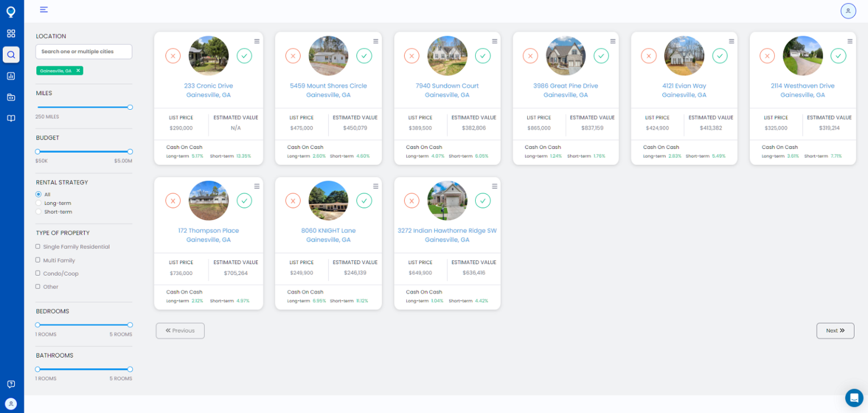868x413 pixels.
Task: Go to the Next results page
Action: click(835, 330)
